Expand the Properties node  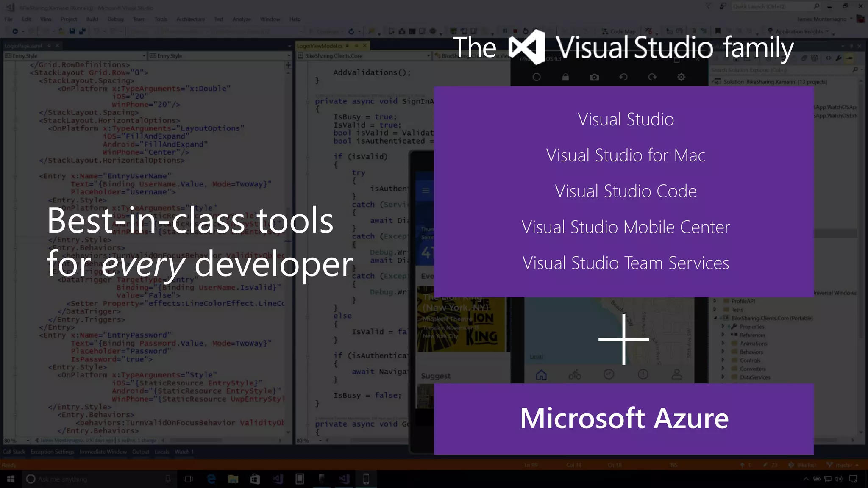(723, 327)
